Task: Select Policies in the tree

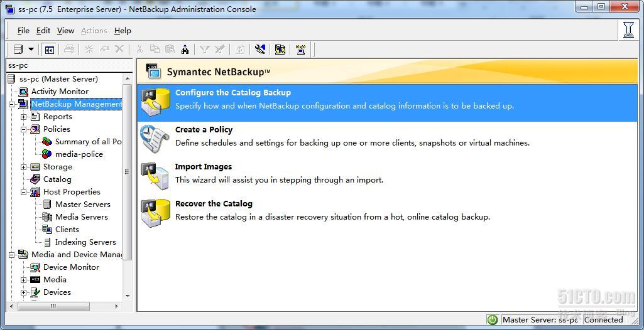Action: click(x=57, y=129)
